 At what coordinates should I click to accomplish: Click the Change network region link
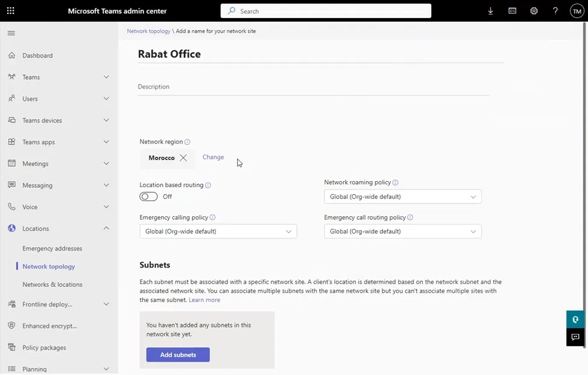click(x=213, y=157)
